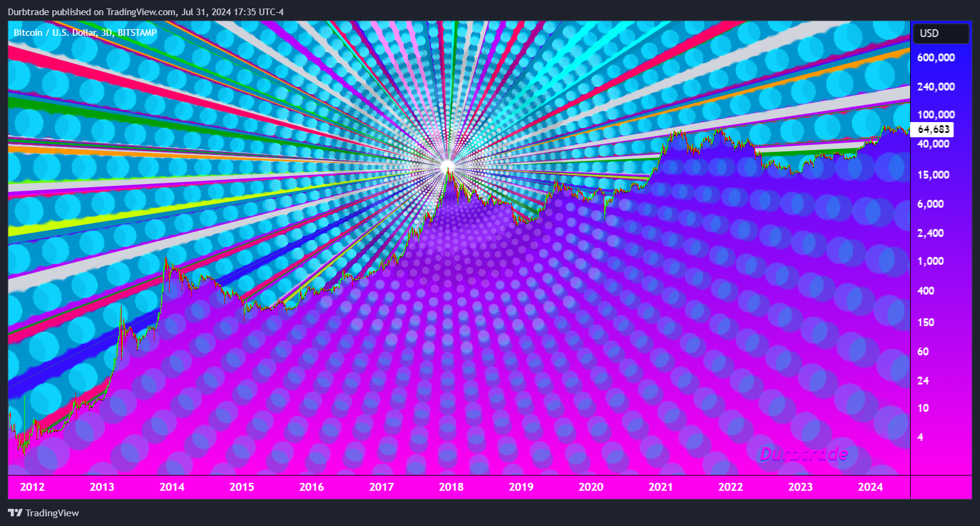Open the USD currency selector
Viewport: 980px width, 526px height.
click(x=940, y=33)
